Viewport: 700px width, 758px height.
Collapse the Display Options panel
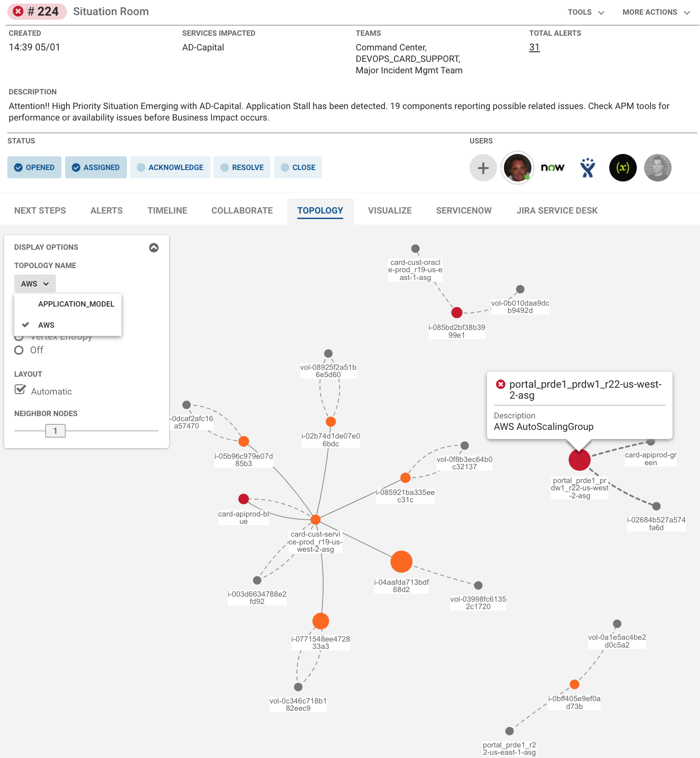pyautogui.click(x=154, y=247)
